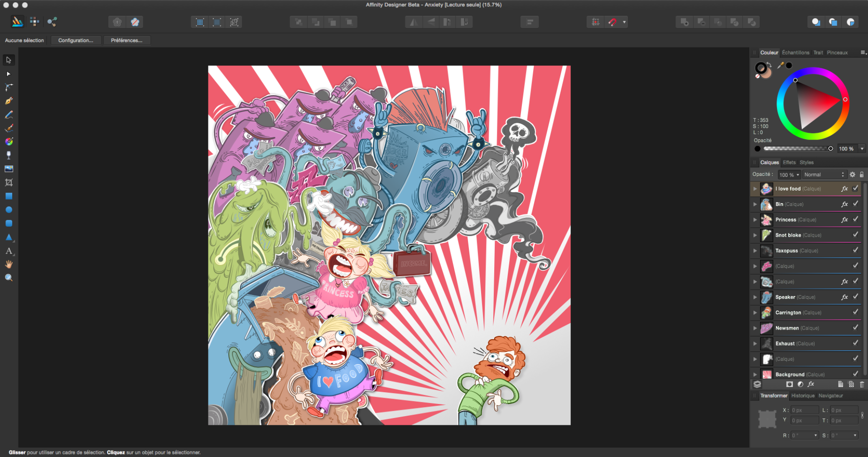Select the Vector Brush tool
Image resolution: width=868 pixels, height=457 pixels.
9,128
